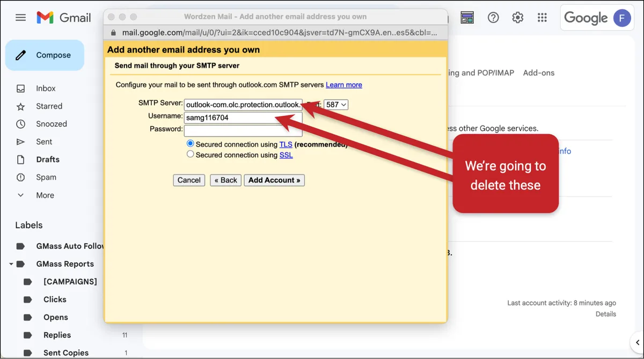The height and width of the screenshot is (359, 644).
Task: Open the Drafts folder
Action: tap(48, 159)
